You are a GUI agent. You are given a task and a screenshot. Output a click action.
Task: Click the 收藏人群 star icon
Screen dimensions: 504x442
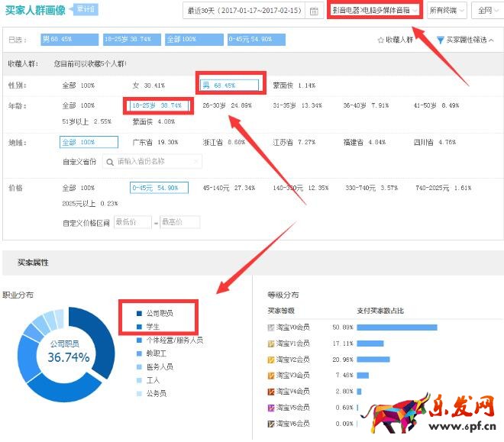(x=381, y=40)
